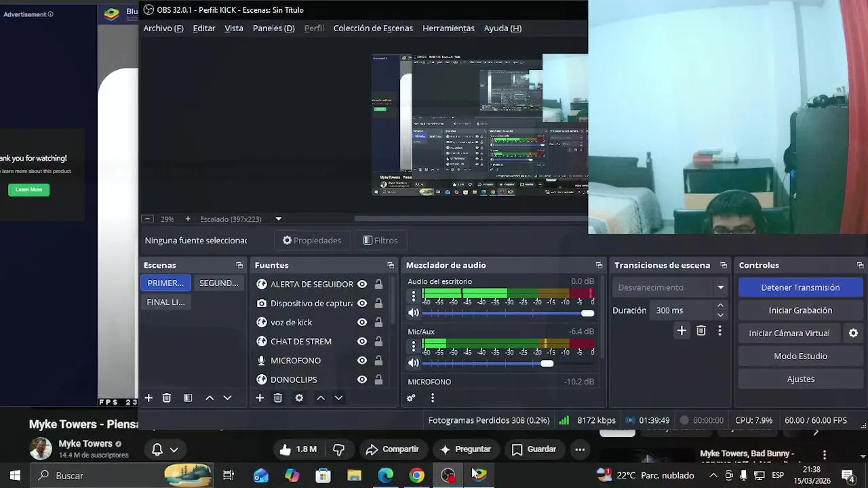868x488 pixels.
Task: Open Mic/Aux three-dot options
Action: 414,346
